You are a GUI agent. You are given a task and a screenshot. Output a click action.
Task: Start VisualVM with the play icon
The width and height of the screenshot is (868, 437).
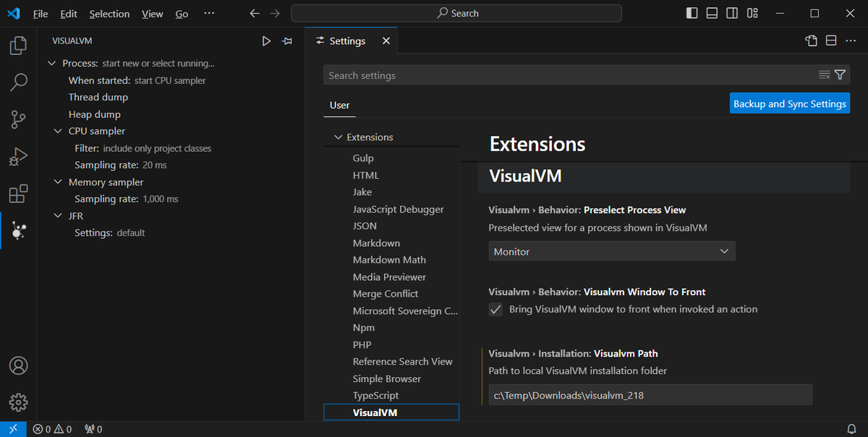click(x=266, y=41)
